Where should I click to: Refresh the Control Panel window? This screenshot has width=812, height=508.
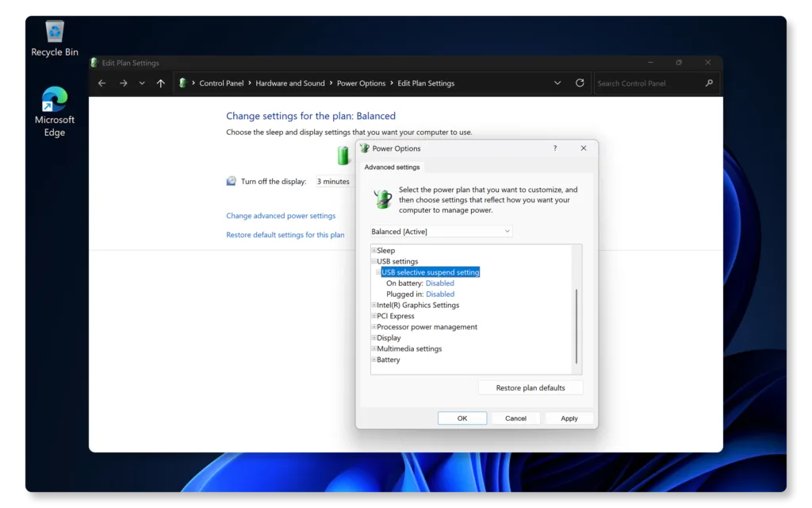tap(580, 83)
